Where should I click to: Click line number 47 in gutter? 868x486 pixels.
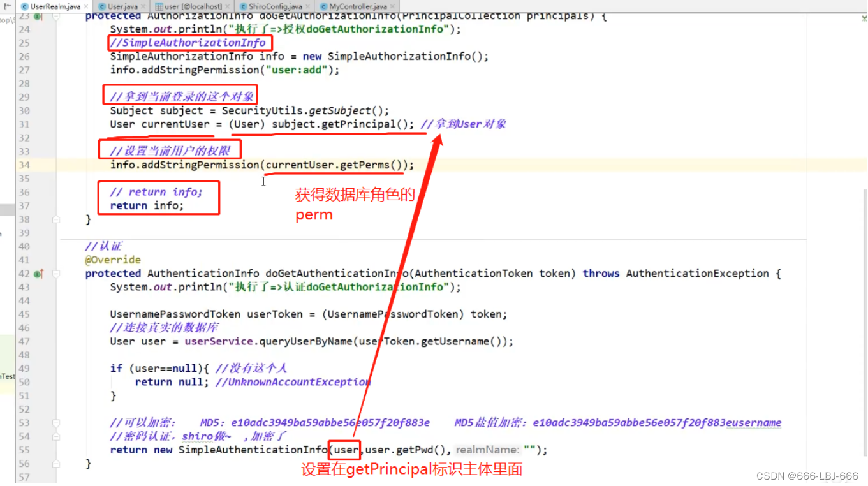(x=24, y=342)
